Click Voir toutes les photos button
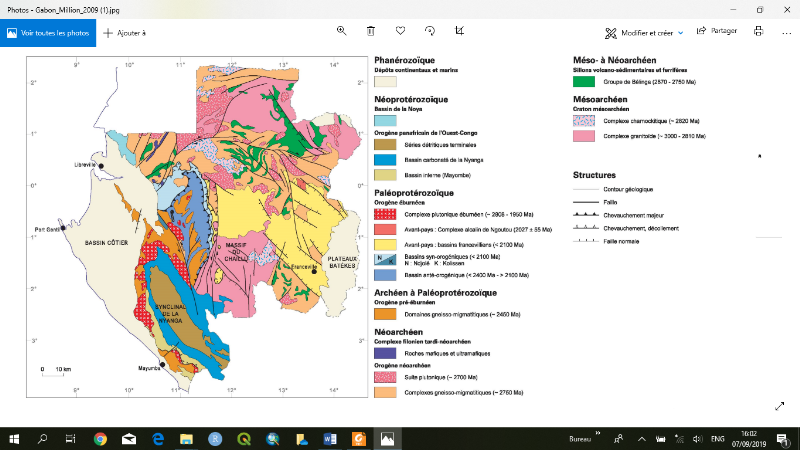This screenshot has width=800, height=450. click(x=48, y=32)
